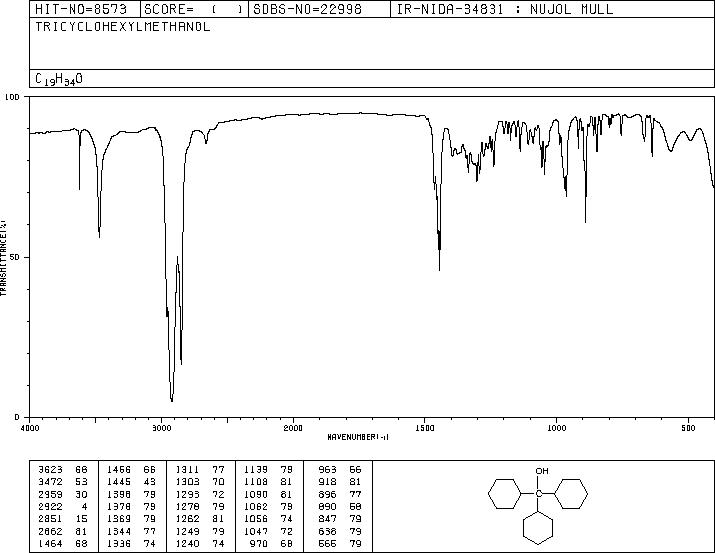
Task: Click the 890 peak table entry
Action: pos(340,506)
